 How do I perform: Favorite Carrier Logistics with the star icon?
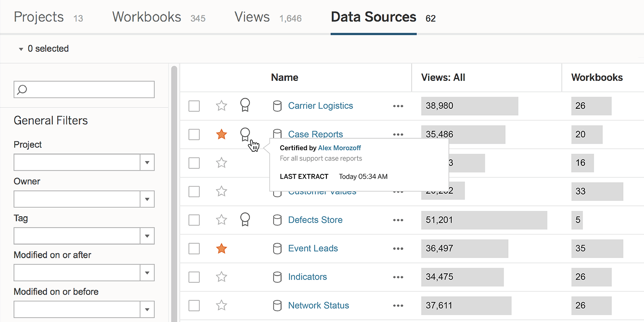tap(221, 106)
